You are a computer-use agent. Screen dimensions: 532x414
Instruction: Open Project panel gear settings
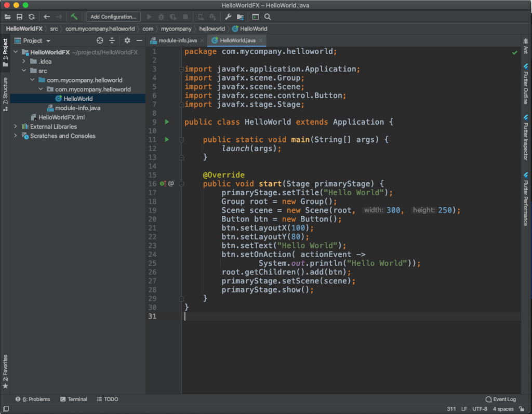(127, 41)
